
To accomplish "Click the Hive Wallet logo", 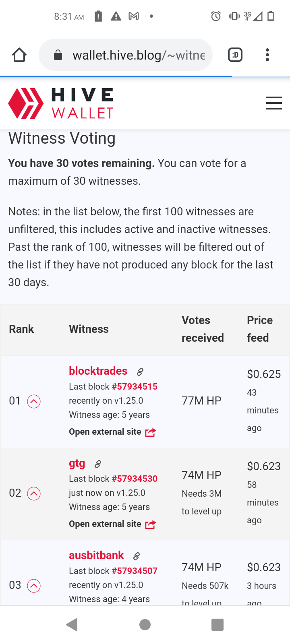I will [61, 103].
